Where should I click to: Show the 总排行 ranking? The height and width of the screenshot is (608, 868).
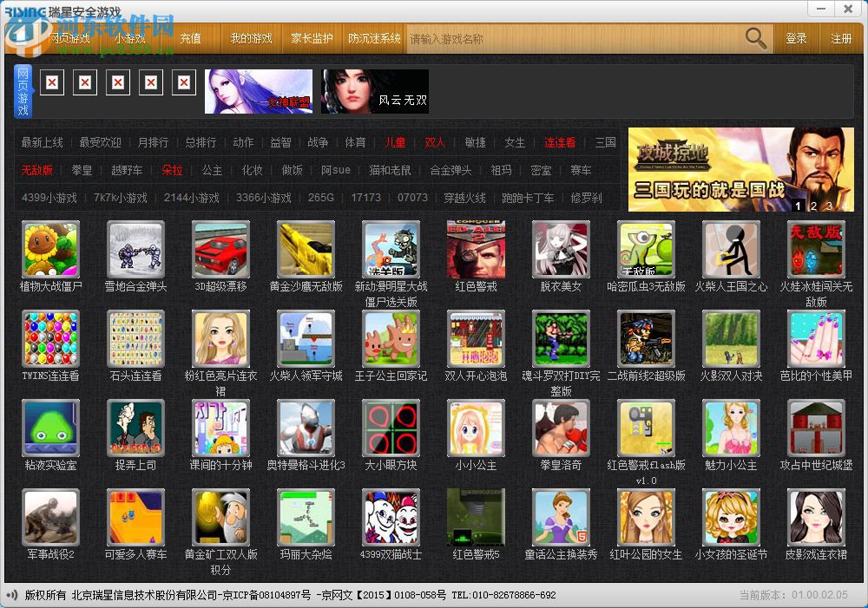201,142
